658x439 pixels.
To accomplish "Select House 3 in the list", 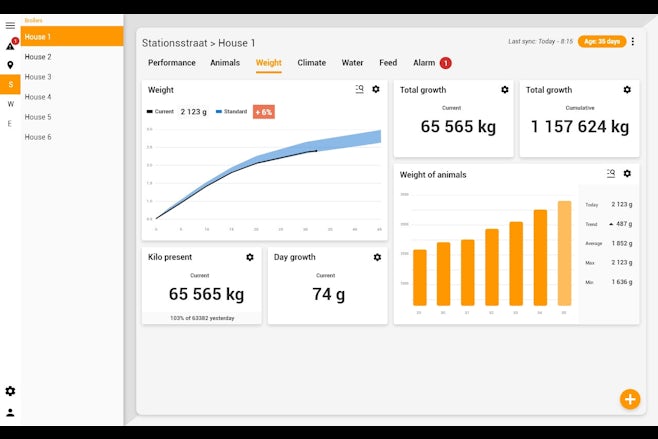I will [x=38, y=77].
